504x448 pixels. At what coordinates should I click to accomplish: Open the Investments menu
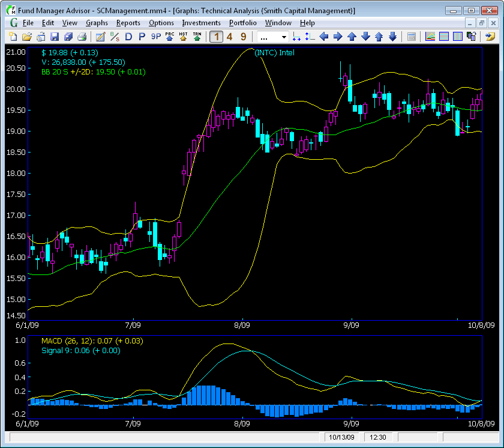pos(201,23)
